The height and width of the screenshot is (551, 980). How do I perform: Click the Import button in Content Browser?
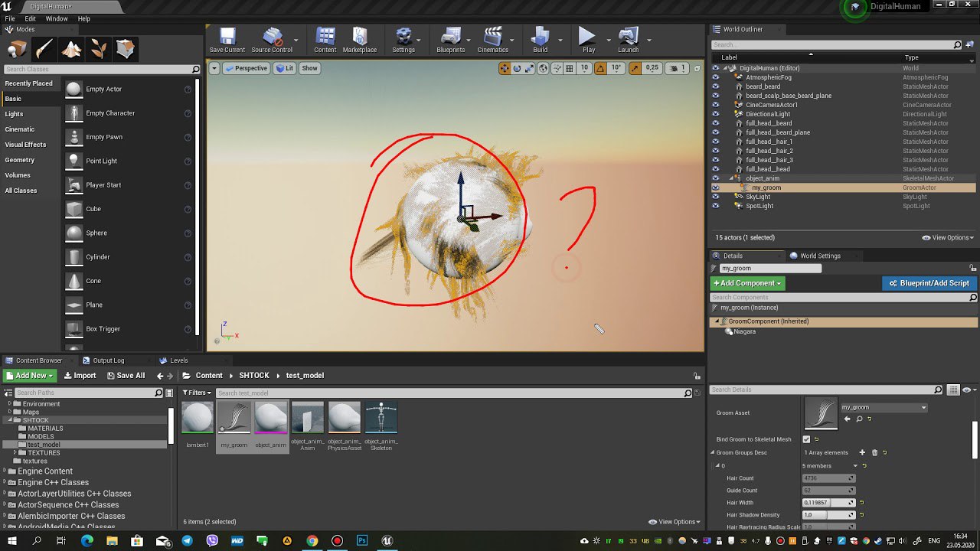click(80, 376)
